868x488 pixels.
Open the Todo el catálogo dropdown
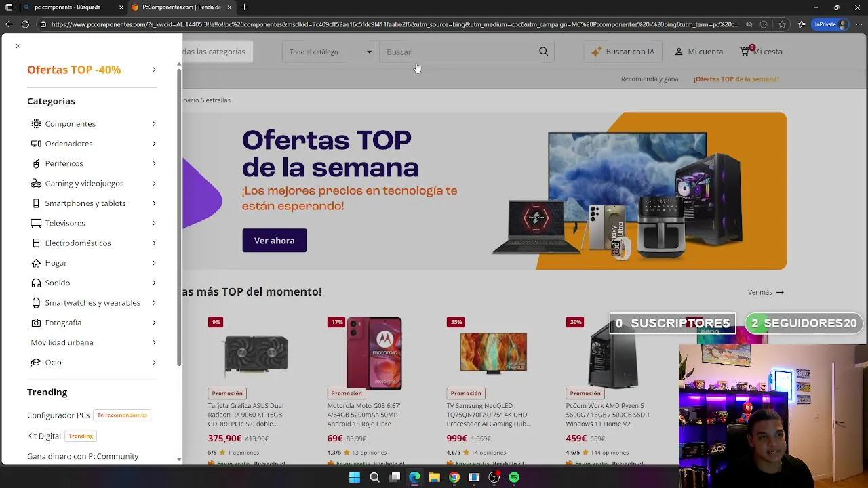(330, 52)
